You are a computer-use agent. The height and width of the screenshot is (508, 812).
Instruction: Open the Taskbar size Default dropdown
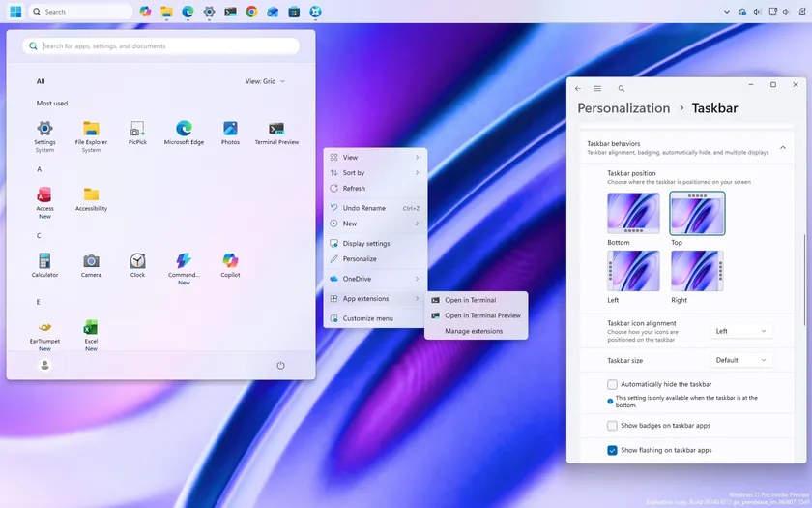pyautogui.click(x=741, y=360)
